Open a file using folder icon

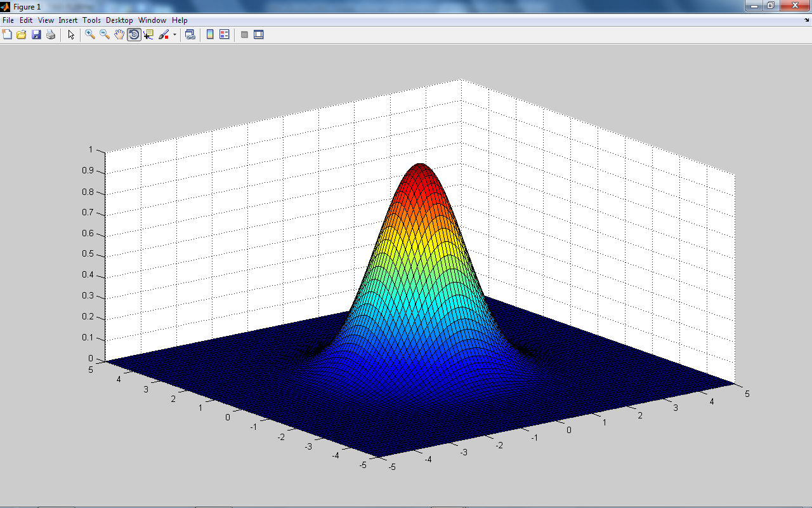22,34
